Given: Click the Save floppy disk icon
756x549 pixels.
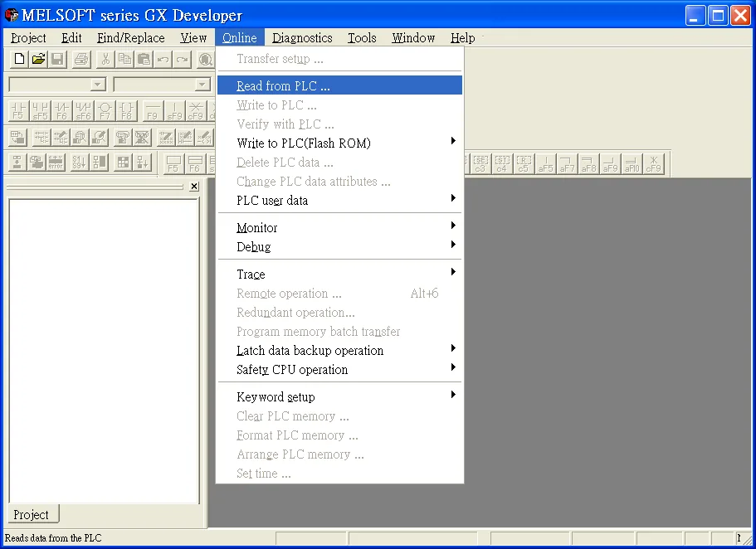Looking at the screenshot, I should [57, 59].
